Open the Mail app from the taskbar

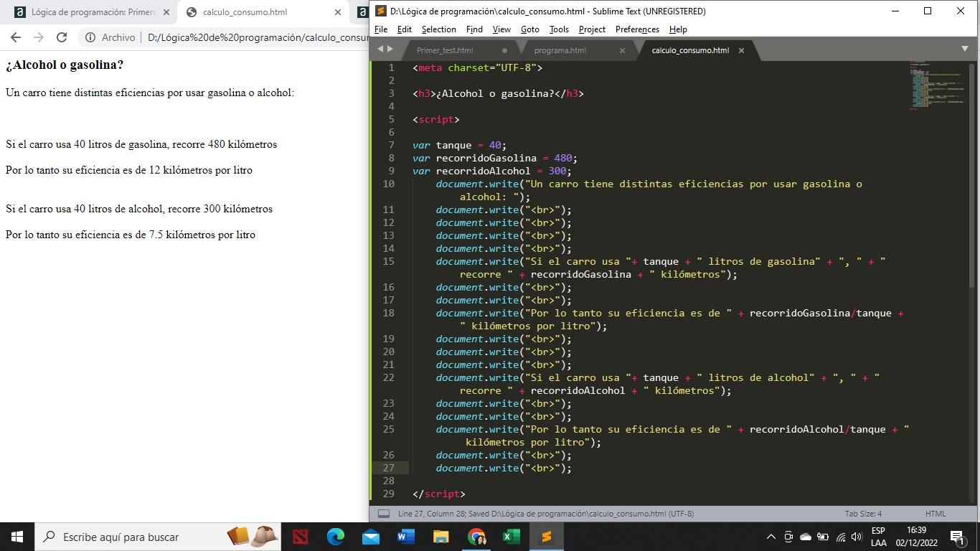(371, 537)
